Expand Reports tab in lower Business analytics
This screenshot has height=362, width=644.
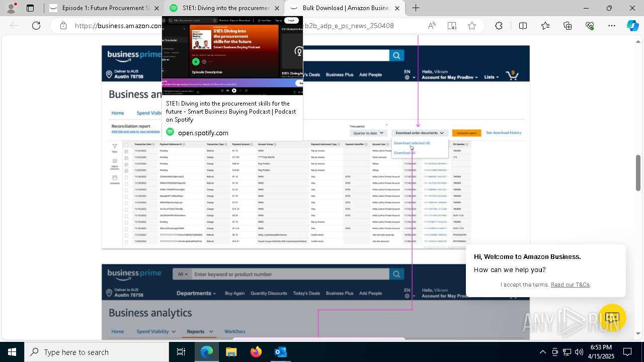tap(200, 331)
